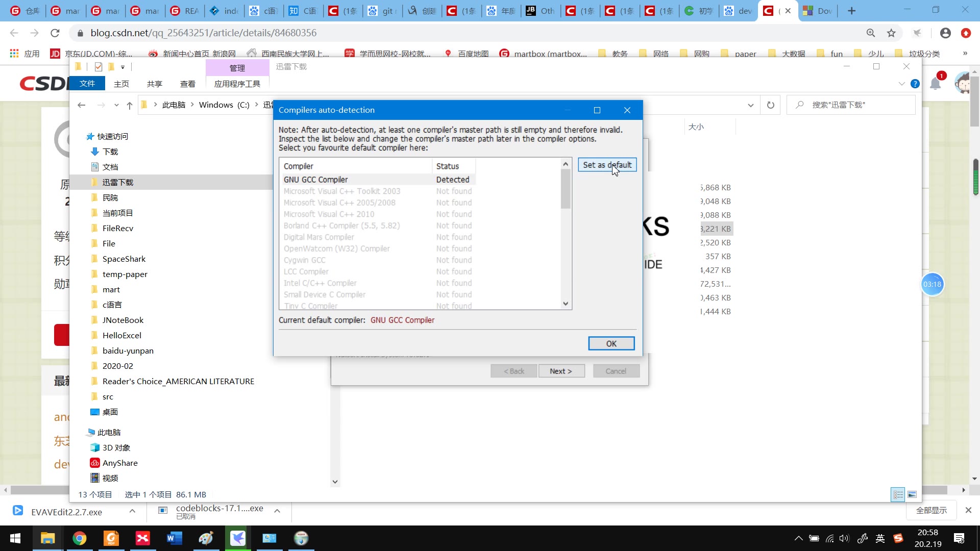The height and width of the screenshot is (551, 980).
Task: Open 下载 folder in sidebar
Action: click(x=105, y=152)
